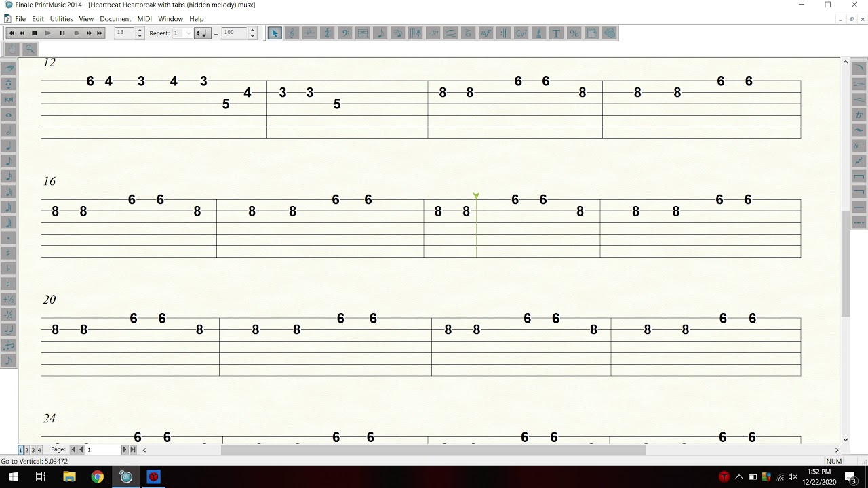Choose the sixteenth note duration
This screenshot has height=488, width=868.
9,176
